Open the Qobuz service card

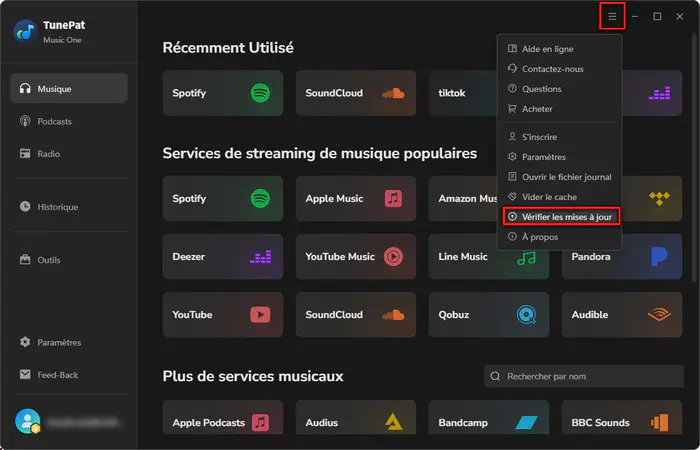pos(489,315)
